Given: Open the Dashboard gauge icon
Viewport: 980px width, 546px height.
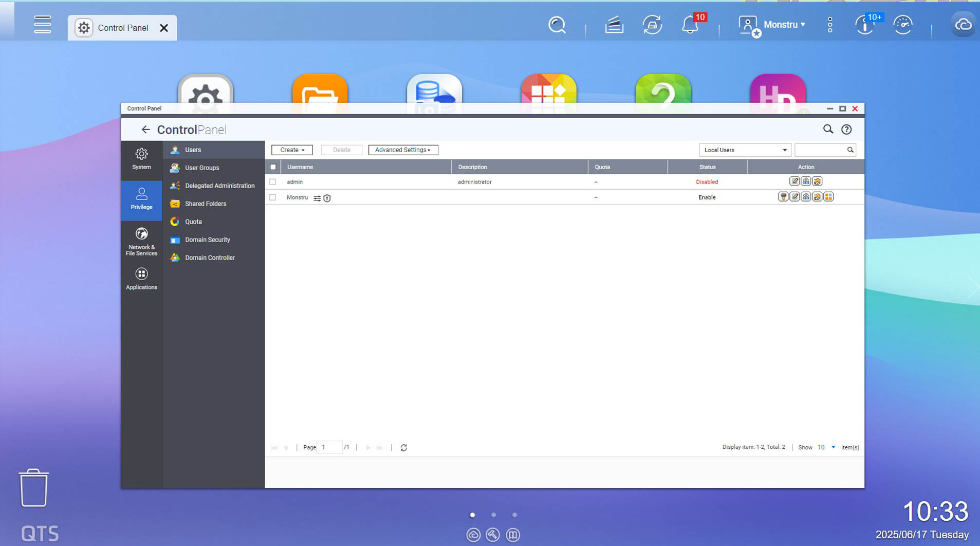Looking at the screenshot, I should tap(903, 25).
